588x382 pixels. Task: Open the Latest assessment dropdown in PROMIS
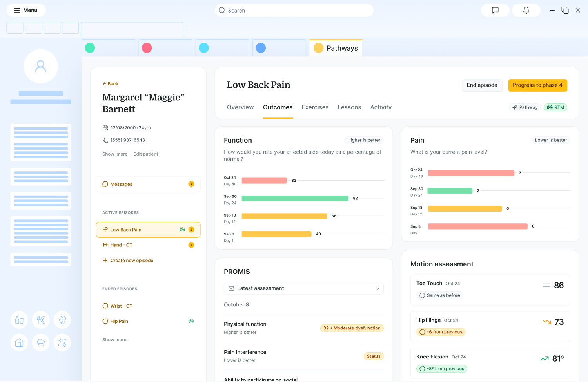point(303,288)
